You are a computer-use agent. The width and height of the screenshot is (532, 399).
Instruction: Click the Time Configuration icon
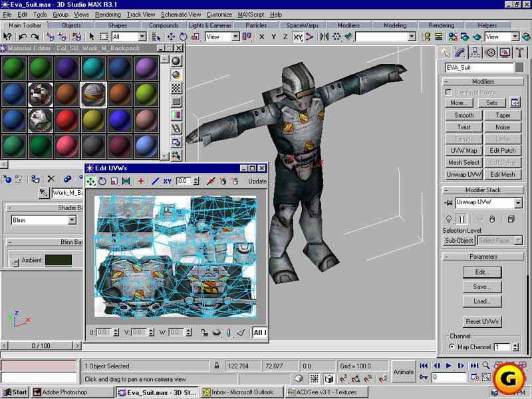475,377
